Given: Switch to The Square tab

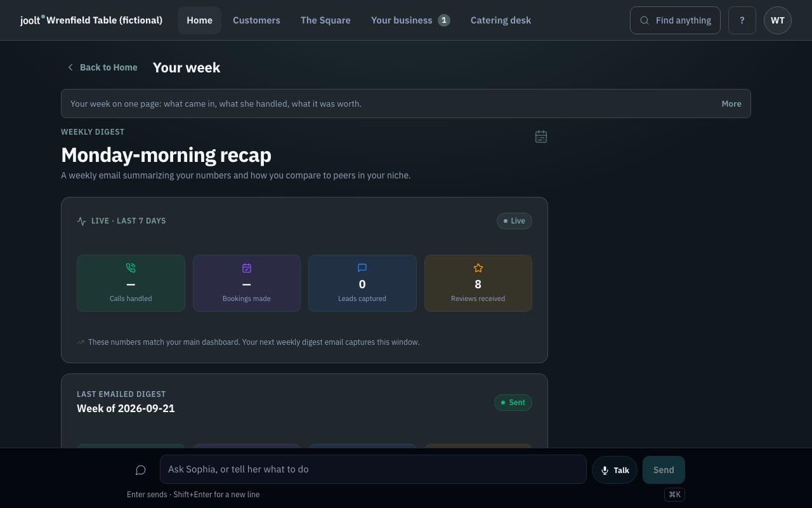Looking at the screenshot, I should tap(325, 20).
